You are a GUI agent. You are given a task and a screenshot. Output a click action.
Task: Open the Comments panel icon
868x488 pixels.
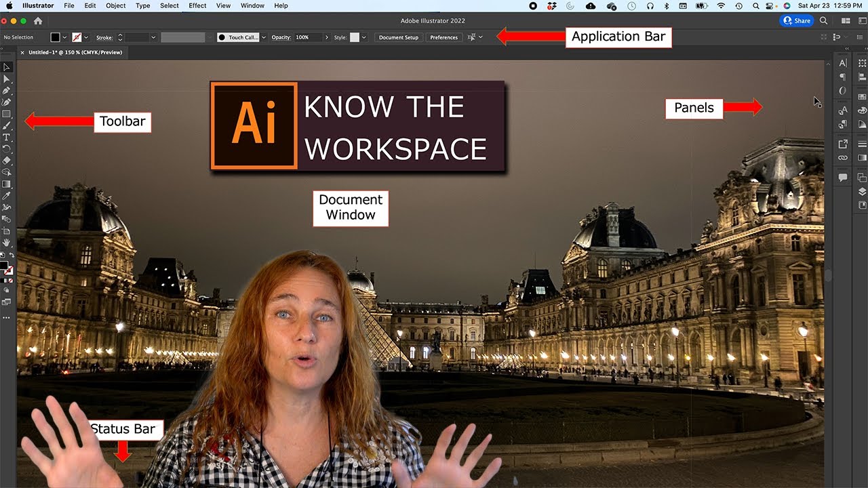(843, 178)
